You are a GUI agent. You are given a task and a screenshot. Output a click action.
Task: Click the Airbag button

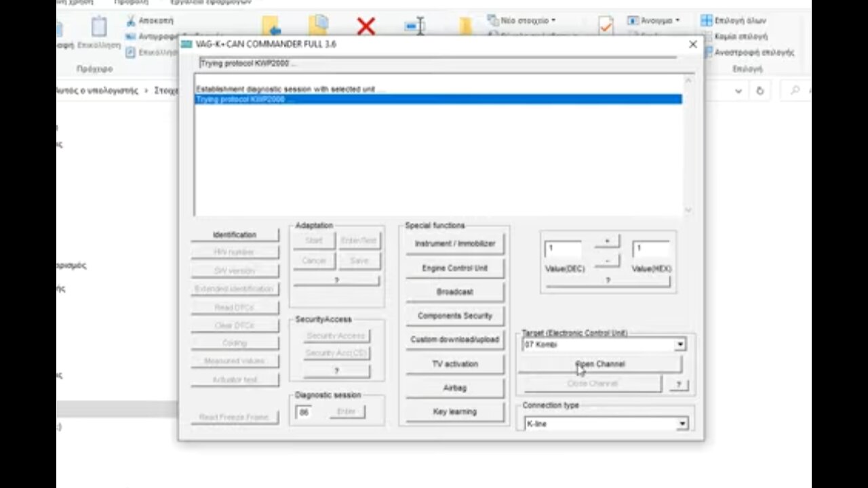tap(455, 388)
